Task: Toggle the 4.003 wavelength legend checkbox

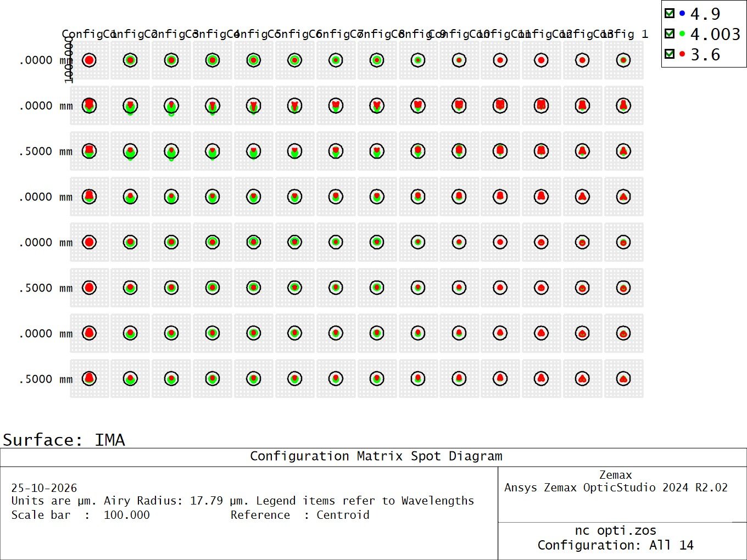Action: coord(670,33)
